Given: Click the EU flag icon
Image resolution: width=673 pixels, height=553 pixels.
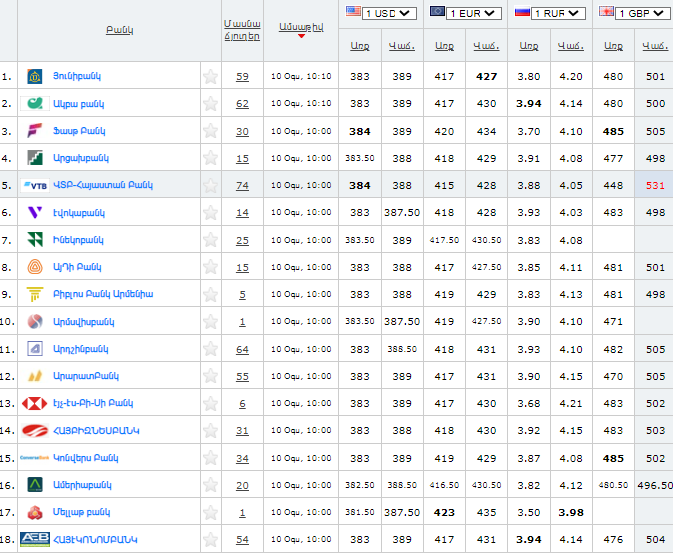Looking at the screenshot, I should point(437,11).
